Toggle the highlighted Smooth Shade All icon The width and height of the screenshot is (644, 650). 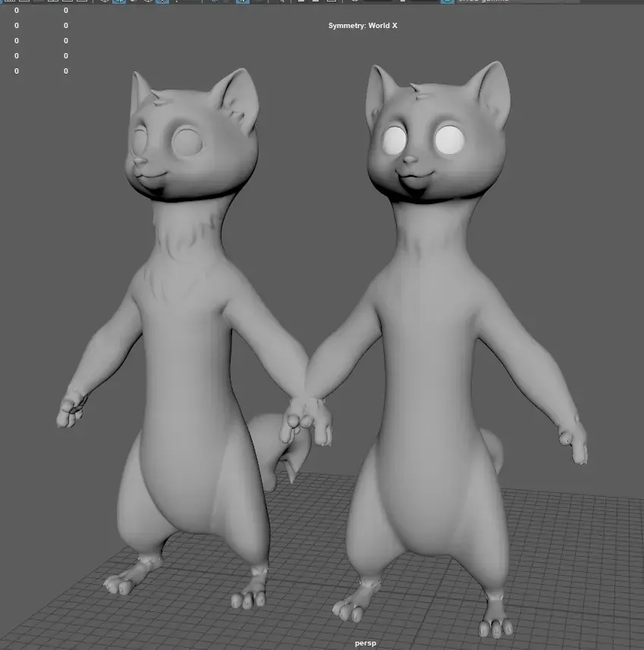pos(119,2)
